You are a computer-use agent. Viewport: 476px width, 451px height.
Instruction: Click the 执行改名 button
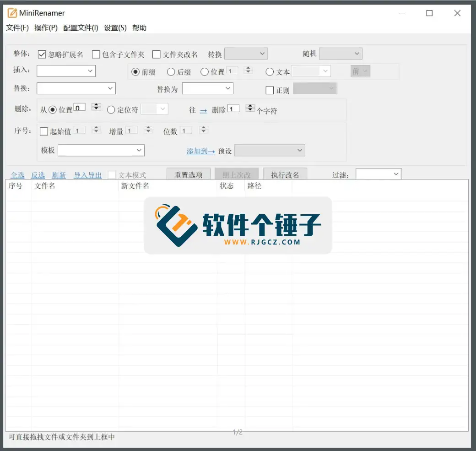click(285, 174)
